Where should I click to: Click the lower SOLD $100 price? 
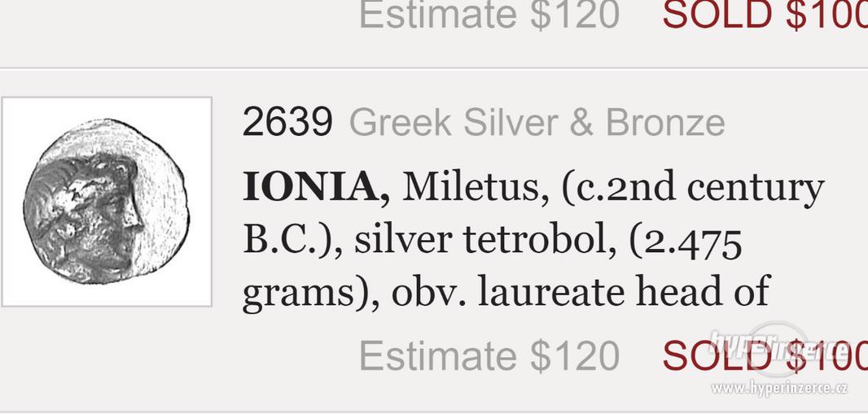[x=765, y=356]
